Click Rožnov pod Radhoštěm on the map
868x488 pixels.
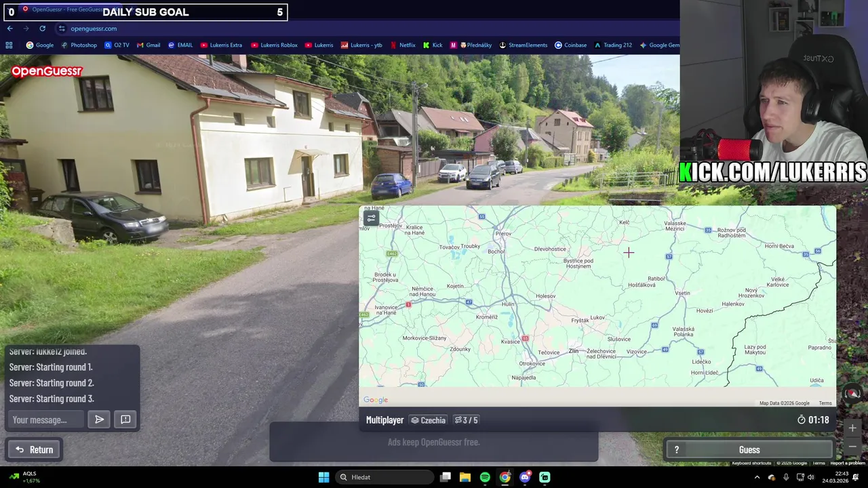click(x=732, y=232)
